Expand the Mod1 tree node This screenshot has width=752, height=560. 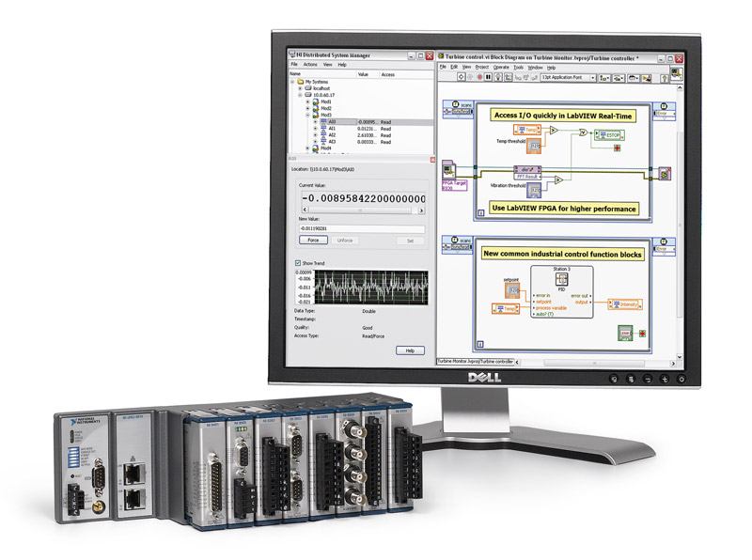point(308,101)
